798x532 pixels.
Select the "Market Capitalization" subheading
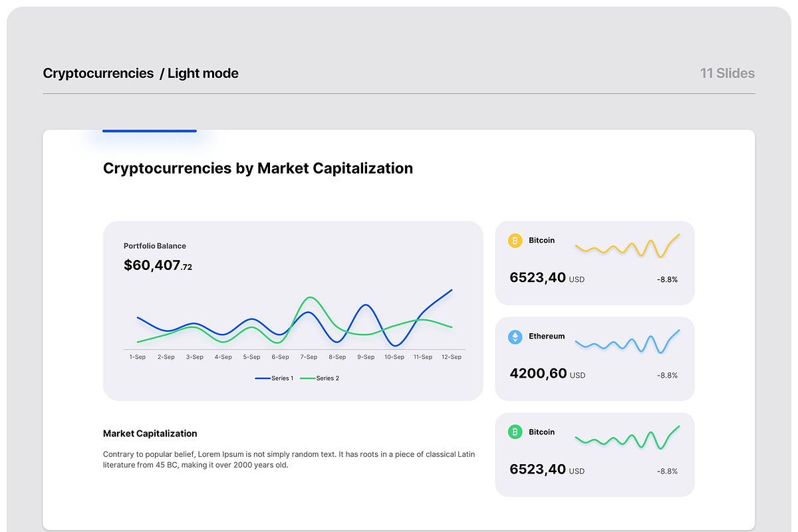coord(150,434)
